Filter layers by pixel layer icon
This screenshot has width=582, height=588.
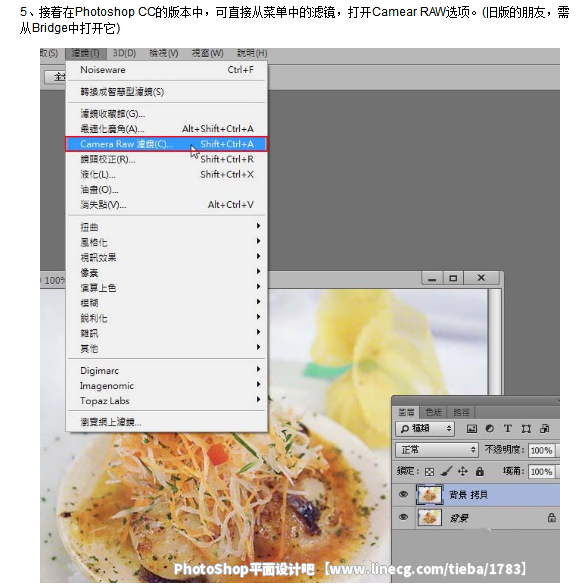(472, 429)
